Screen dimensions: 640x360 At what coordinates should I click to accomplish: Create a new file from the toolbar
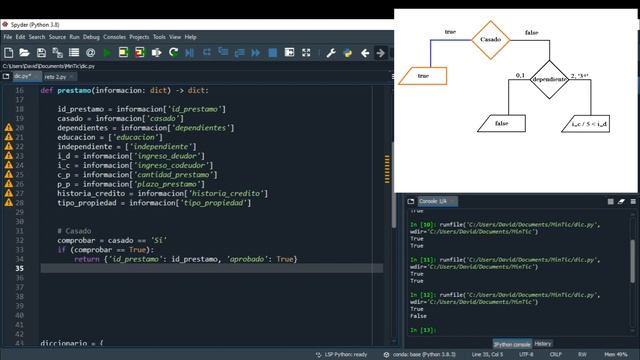9,53
